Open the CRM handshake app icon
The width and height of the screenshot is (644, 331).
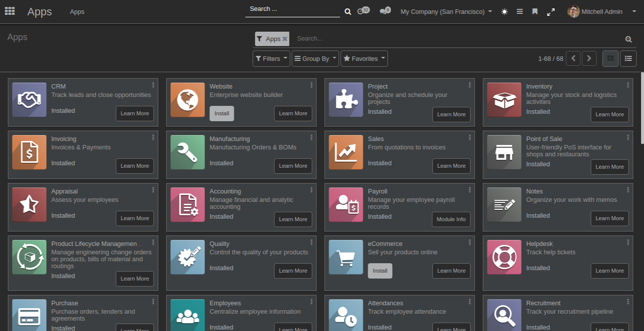[x=29, y=100]
